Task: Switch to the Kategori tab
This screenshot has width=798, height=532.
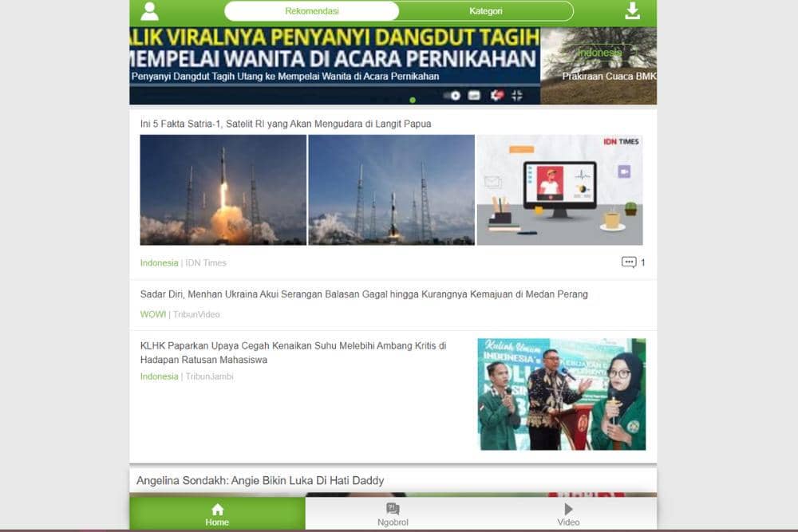Action: [x=485, y=11]
